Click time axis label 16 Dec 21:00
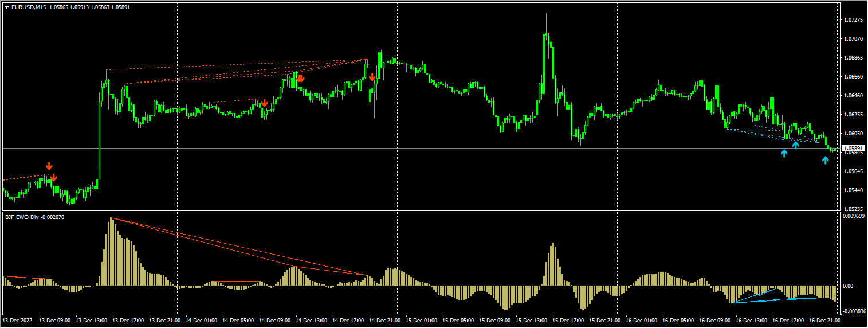The width and height of the screenshot is (868, 328). tap(825, 320)
